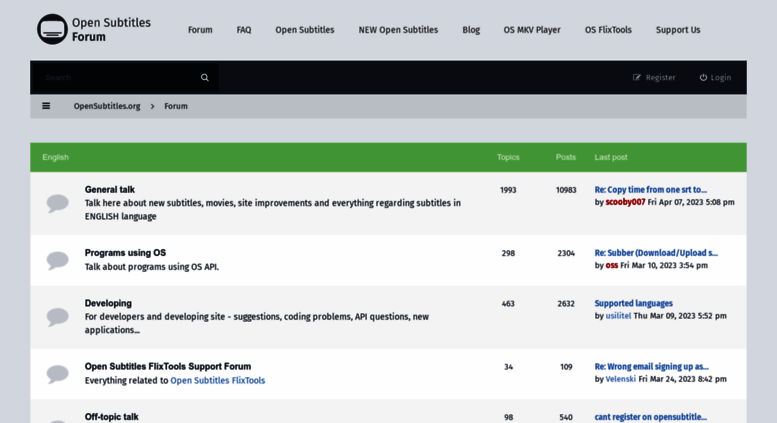Open the Forum nav item
Screen dimensions: 777x423
coord(200,30)
